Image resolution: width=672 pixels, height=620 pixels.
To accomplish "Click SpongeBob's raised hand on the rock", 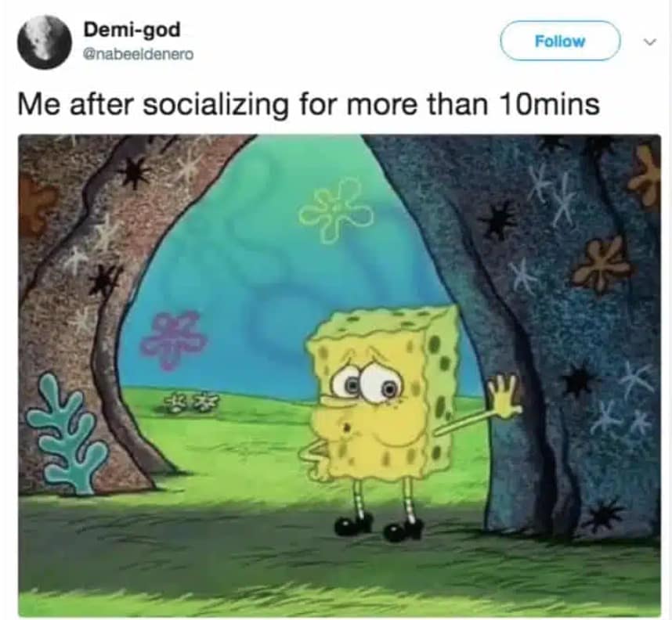I will click(504, 397).
